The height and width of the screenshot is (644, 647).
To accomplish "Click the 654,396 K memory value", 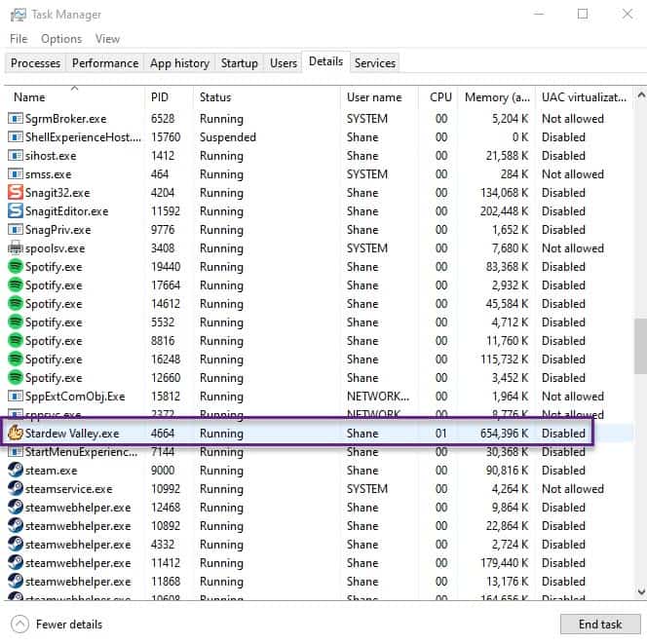I will 504,434.
